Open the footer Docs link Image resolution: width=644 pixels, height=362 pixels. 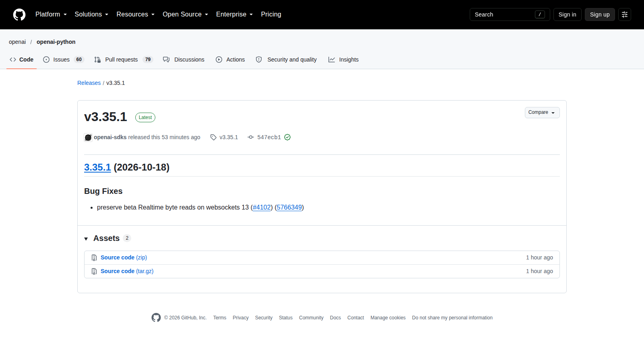click(335, 318)
